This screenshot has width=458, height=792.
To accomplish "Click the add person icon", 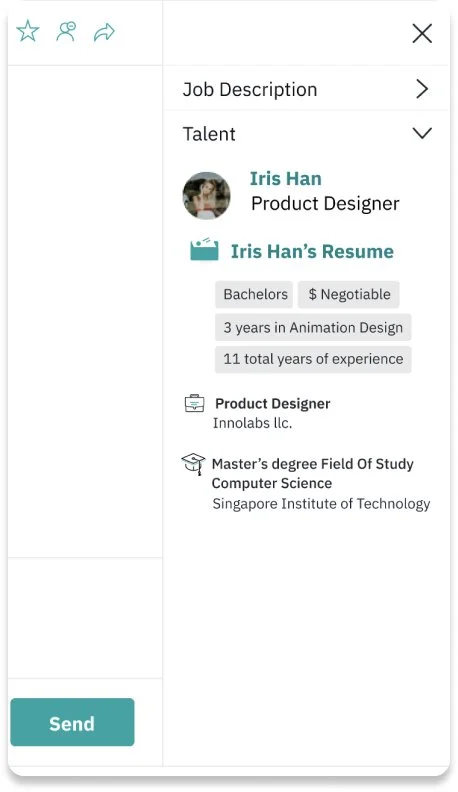I will (x=66, y=31).
